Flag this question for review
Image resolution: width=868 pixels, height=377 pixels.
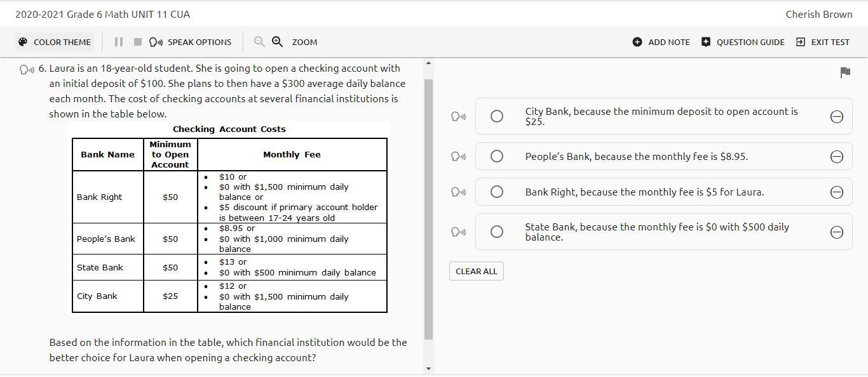(x=845, y=72)
